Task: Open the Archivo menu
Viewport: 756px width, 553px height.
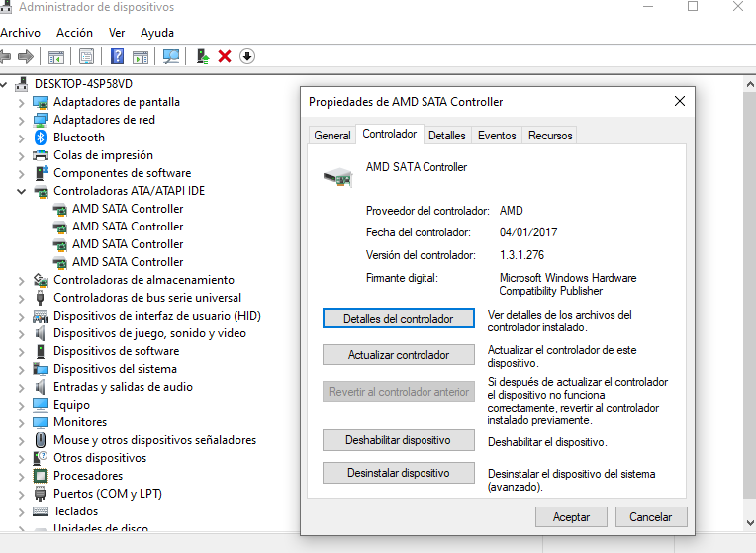Action: [x=20, y=33]
